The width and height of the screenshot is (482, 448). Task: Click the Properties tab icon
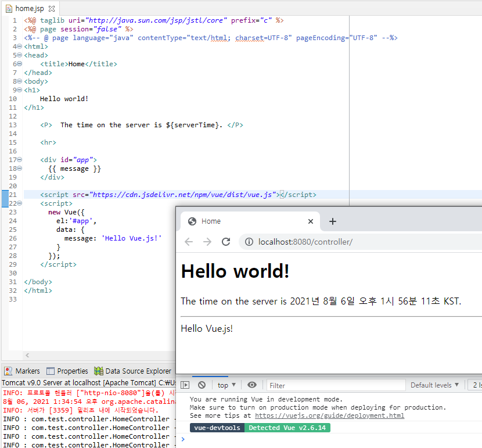pyautogui.click(x=51, y=371)
